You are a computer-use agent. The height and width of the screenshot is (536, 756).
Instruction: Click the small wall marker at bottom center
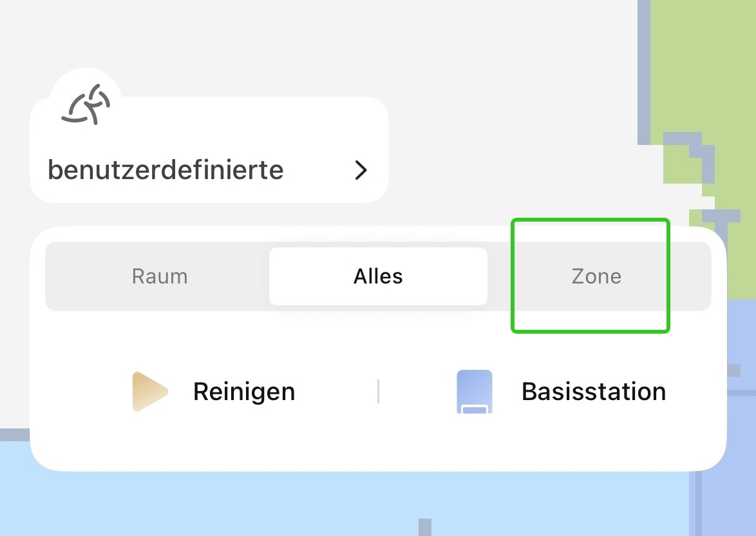pyautogui.click(x=424, y=527)
